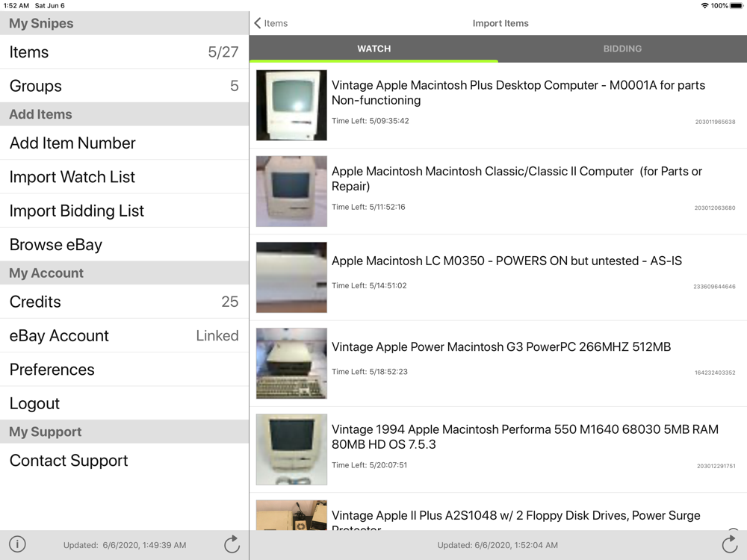Image resolution: width=747 pixels, height=560 pixels.
Task: Click Time Left 5/20:07:51
Action: coord(369,465)
